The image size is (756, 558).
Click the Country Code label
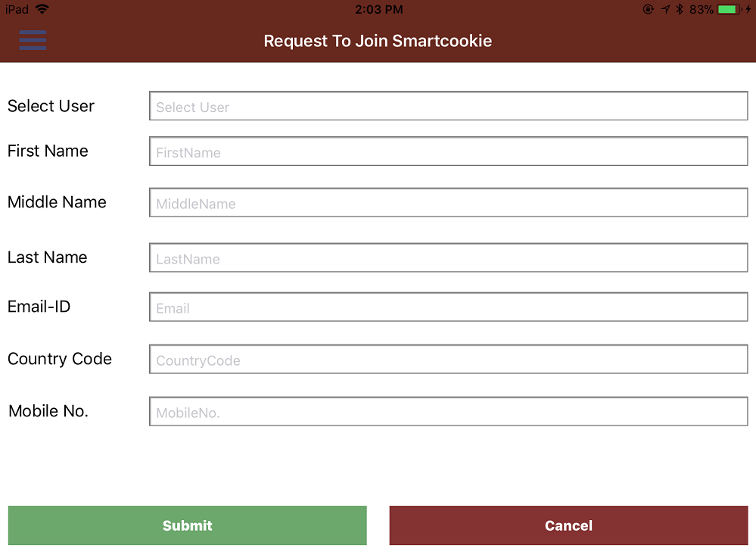pyautogui.click(x=60, y=359)
